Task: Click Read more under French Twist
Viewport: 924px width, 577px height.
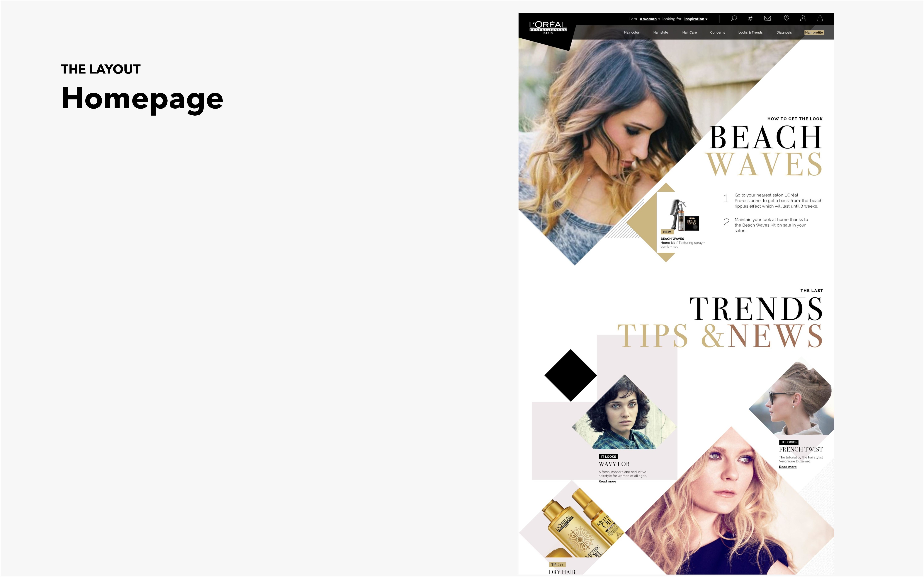Action: tap(788, 467)
